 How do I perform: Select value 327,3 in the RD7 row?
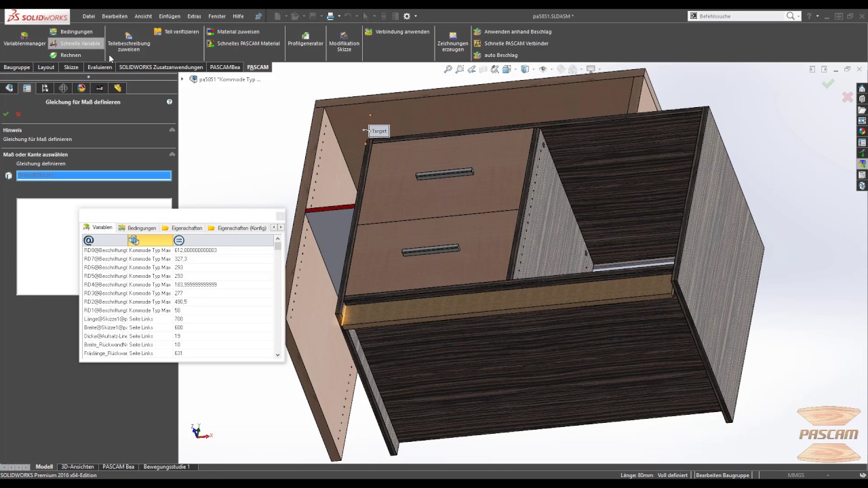181,259
